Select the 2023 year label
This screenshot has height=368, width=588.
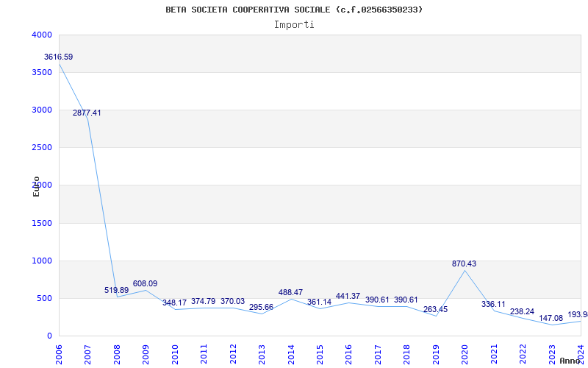coord(552,354)
